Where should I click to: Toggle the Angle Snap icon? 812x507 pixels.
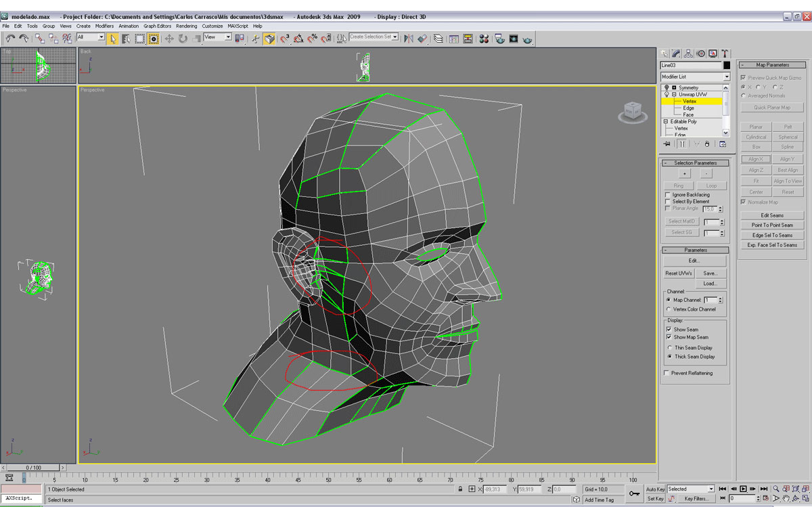298,39
